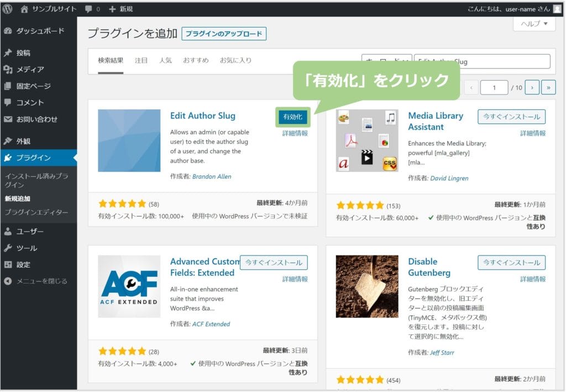
Task: Open 詳細情報 for Media Library Assistant
Action: coord(533,134)
